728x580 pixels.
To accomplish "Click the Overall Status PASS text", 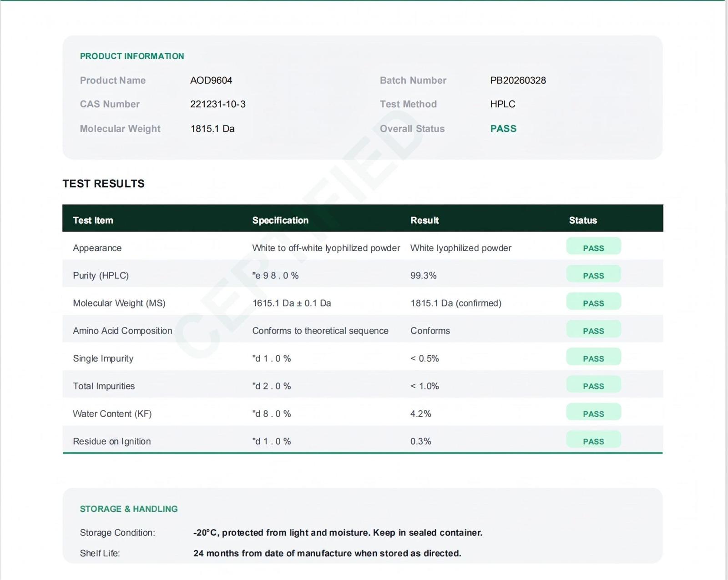I will pos(503,129).
